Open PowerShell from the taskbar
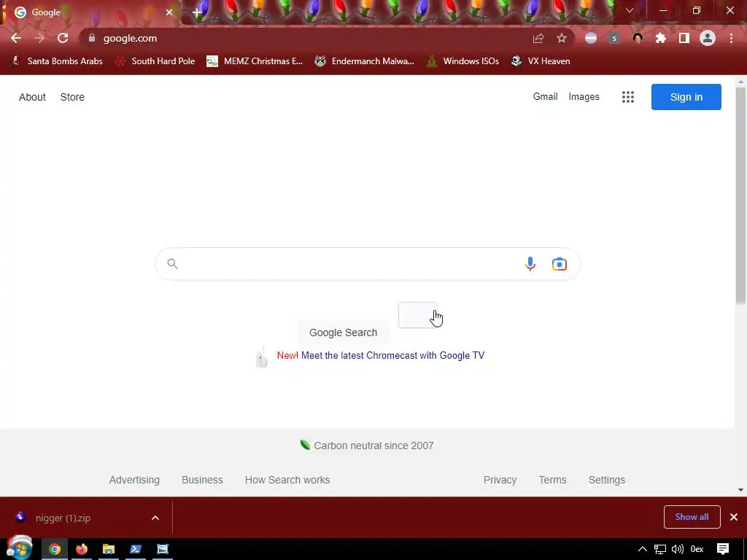 click(x=135, y=549)
